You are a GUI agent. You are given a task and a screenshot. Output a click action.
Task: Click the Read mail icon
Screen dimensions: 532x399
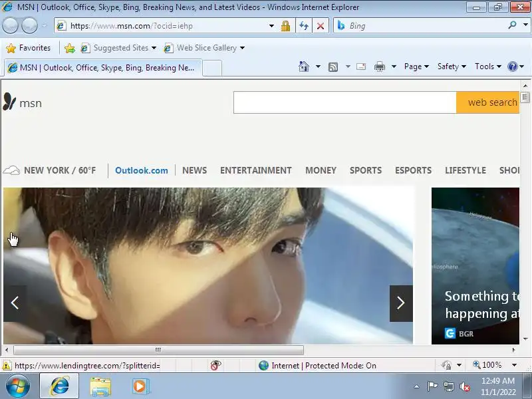361,66
